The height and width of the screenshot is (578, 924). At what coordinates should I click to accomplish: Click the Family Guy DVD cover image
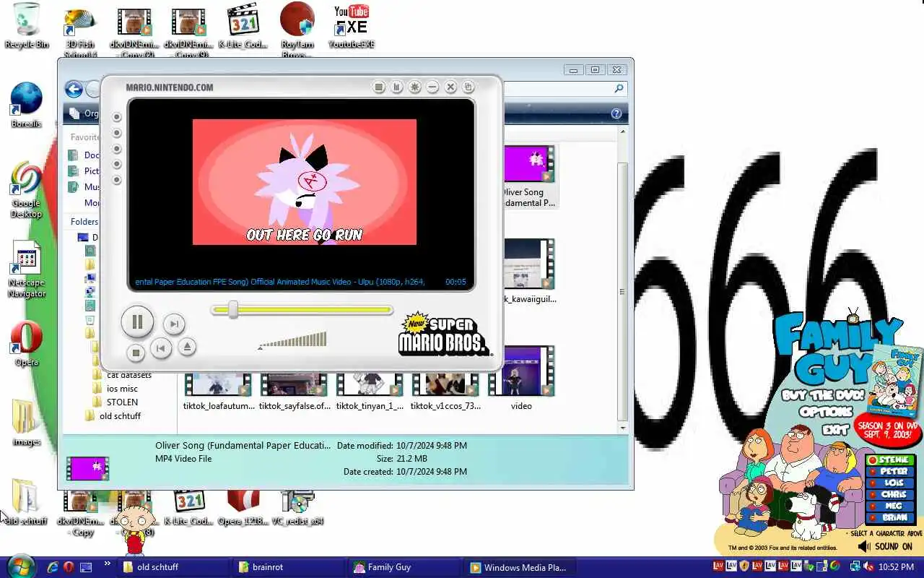(895, 379)
